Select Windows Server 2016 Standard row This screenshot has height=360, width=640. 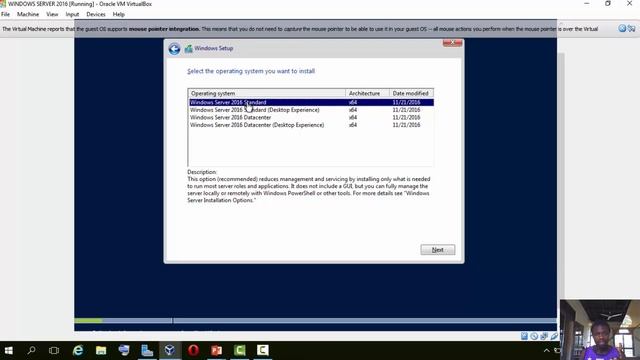click(311, 102)
